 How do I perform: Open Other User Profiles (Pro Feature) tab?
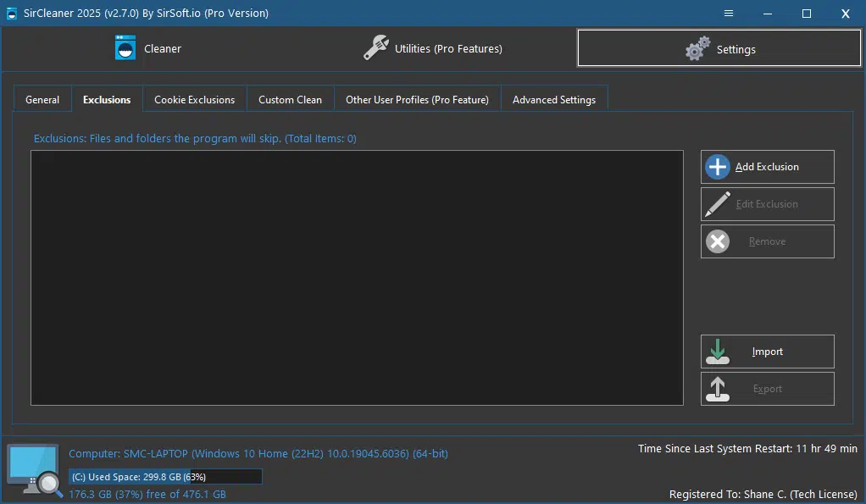(x=417, y=99)
